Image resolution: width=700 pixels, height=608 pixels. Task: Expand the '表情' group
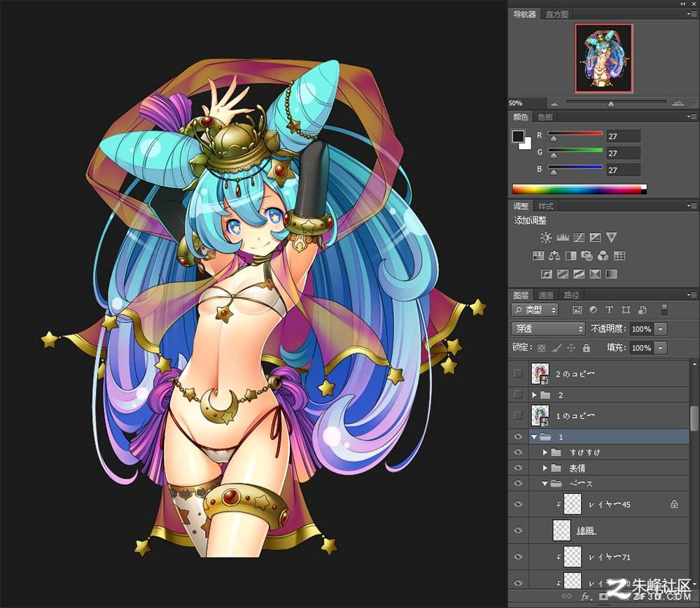[x=545, y=468]
